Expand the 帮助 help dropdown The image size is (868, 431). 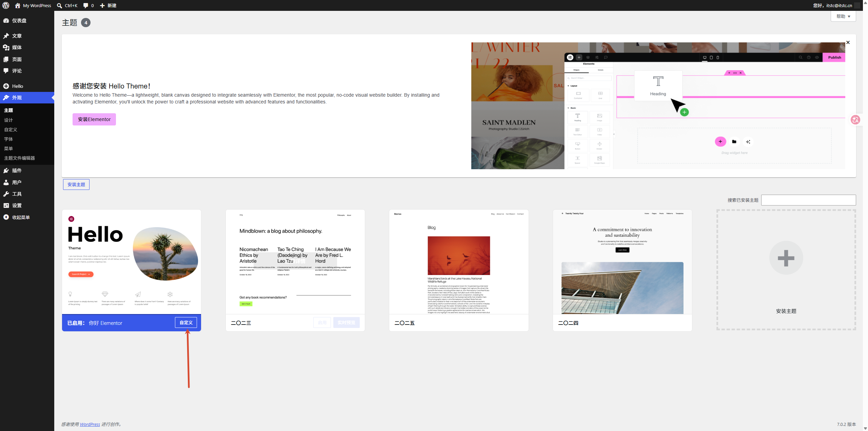[843, 16]
